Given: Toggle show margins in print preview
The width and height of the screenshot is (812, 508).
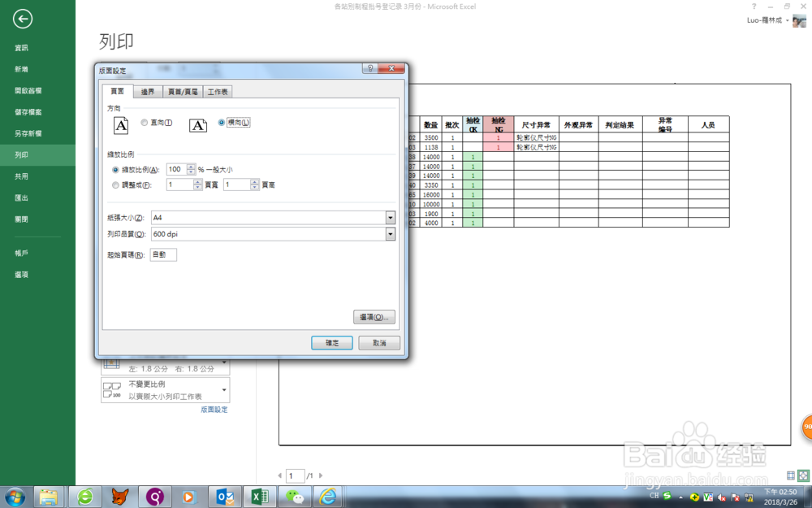Looking at the screenshot, I should click(790, 475).
